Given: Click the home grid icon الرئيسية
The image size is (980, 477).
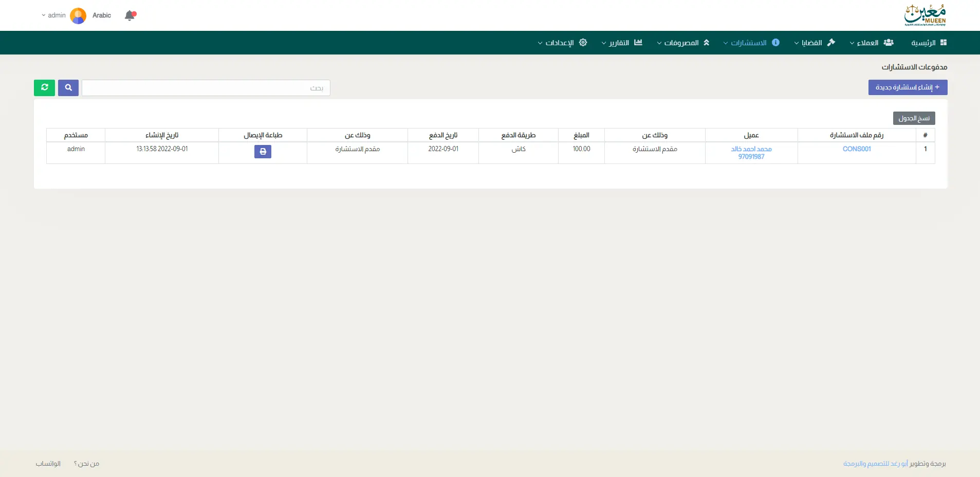Looking at the screenshot, I should 943,43.
